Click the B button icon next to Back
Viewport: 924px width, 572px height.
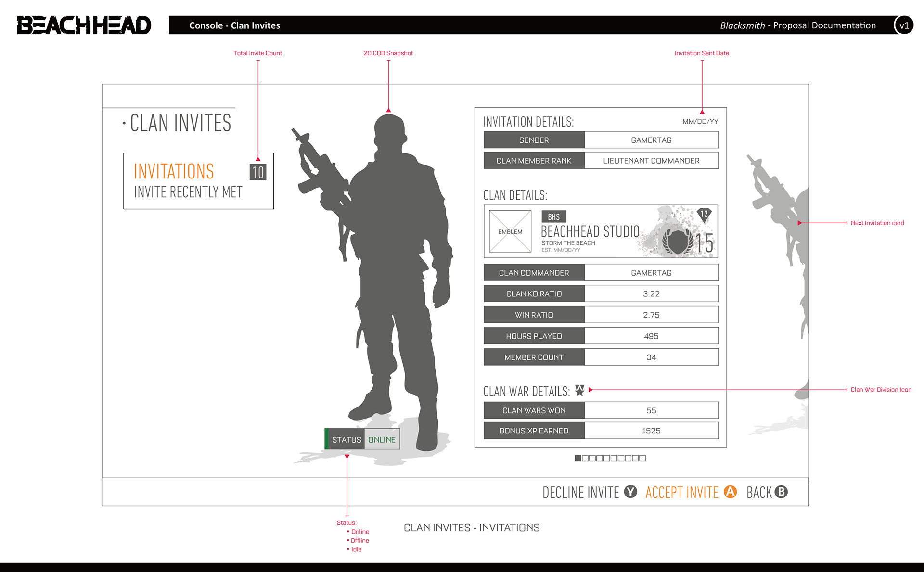point(782,492)
